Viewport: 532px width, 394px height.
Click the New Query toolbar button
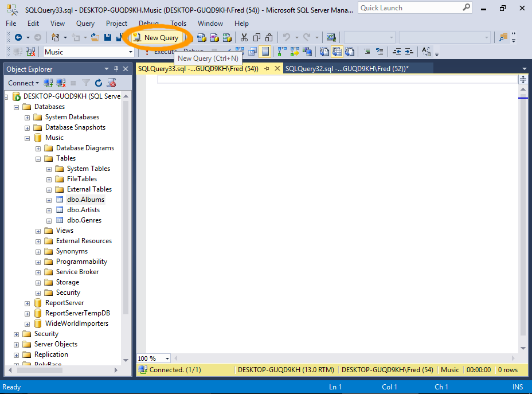coord(156,37)
